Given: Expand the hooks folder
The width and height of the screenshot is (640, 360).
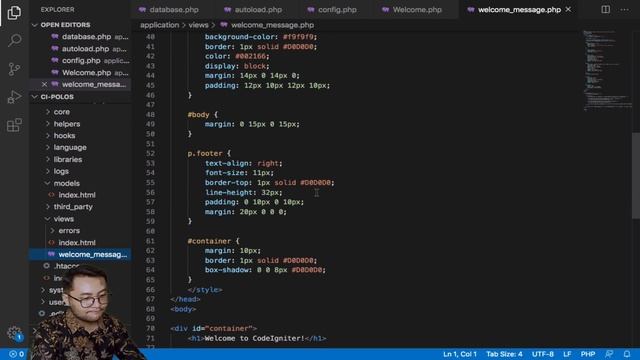Looking at the screenshot, I should tap(64, 136).
